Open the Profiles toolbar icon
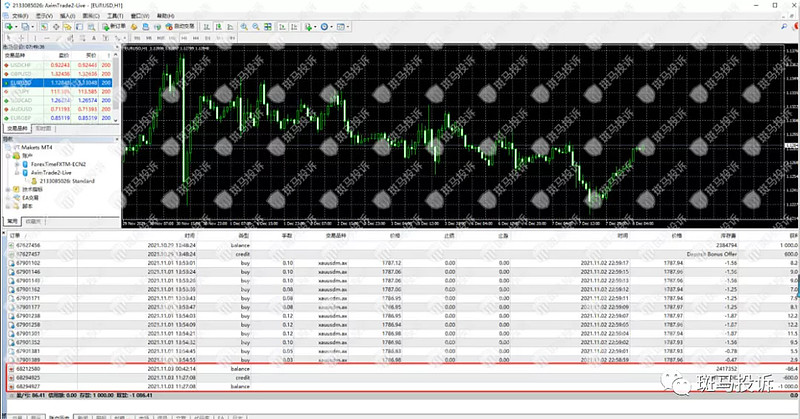Image resolution: width=800 pixels, height=419 pixels. 26,27
